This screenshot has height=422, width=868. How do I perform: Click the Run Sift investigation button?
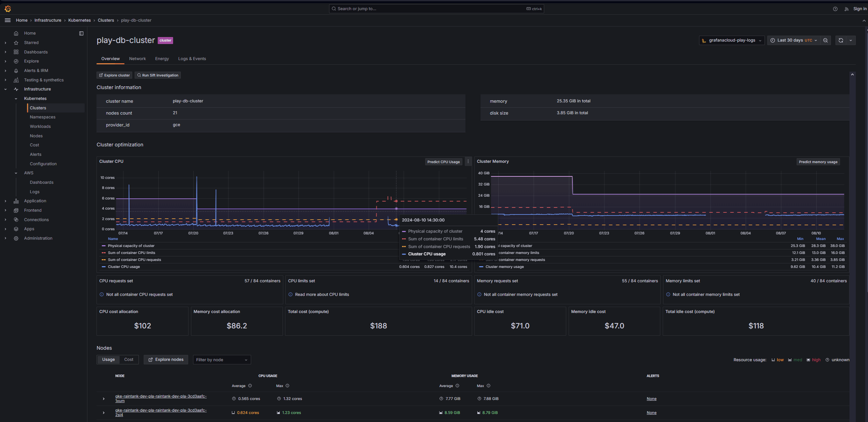pyautogui.click(x=158, y=75)
